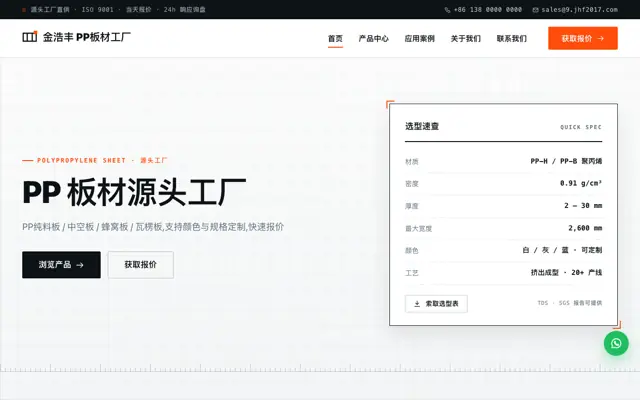
Task: Click the 0.91 g/cm³ density value
Action: click(x=581, y=183)
